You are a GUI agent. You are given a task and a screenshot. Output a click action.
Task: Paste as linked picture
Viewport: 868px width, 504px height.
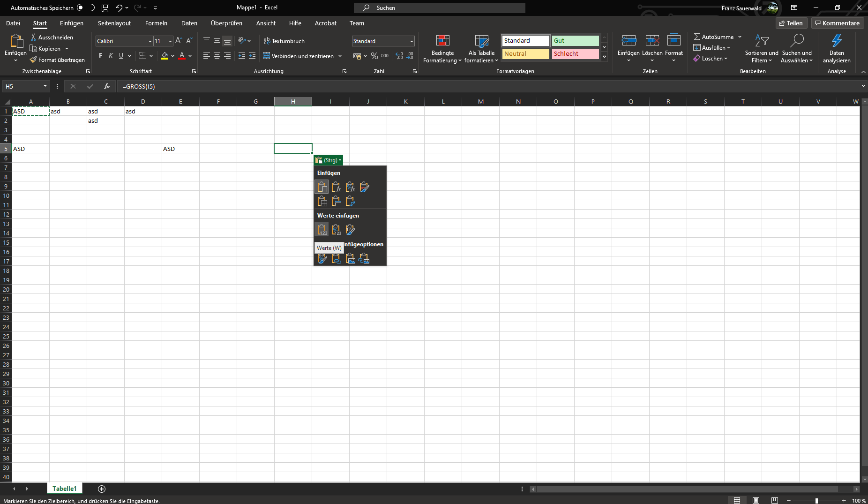pyautogui.click(x=364, y=258)
